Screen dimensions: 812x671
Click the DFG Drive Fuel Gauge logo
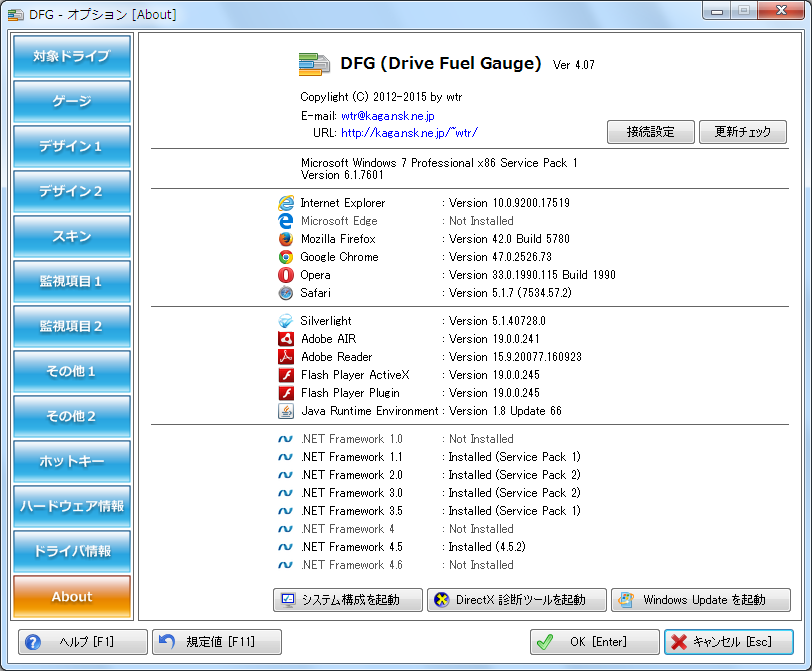pyautogui.click(x=314, y=64)
